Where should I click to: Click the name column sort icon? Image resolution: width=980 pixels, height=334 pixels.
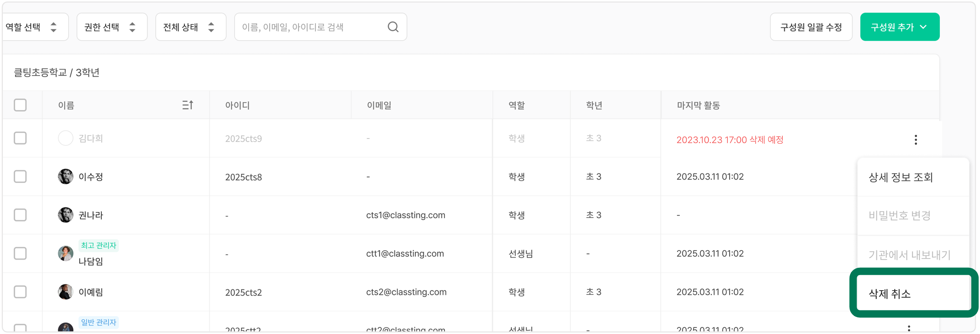tap(187, 105)
